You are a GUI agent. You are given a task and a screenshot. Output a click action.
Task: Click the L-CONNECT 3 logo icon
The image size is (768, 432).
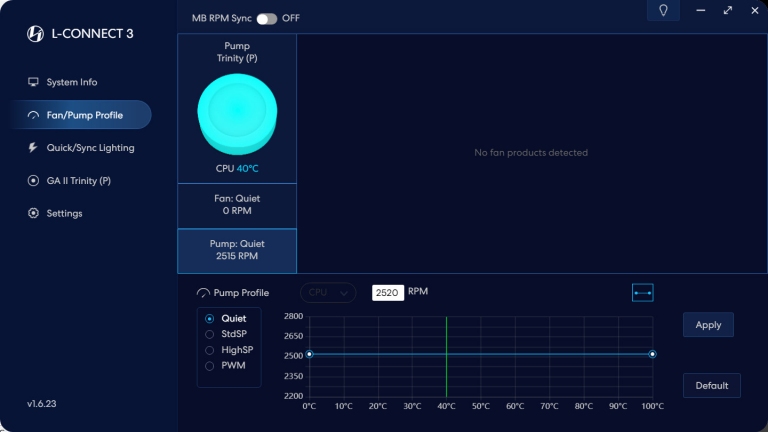(x=35, y=34)
